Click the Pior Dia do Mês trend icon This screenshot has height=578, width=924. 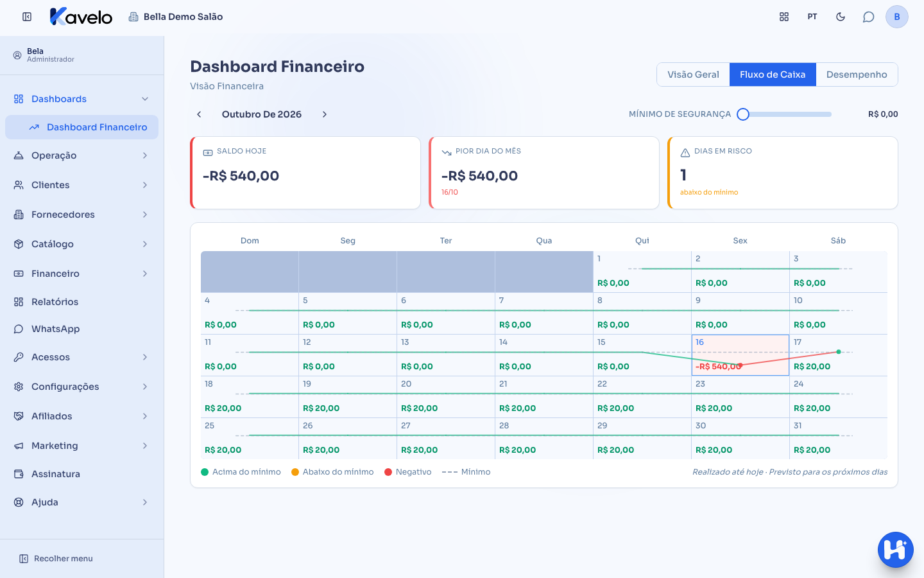[x=447, y=152]
